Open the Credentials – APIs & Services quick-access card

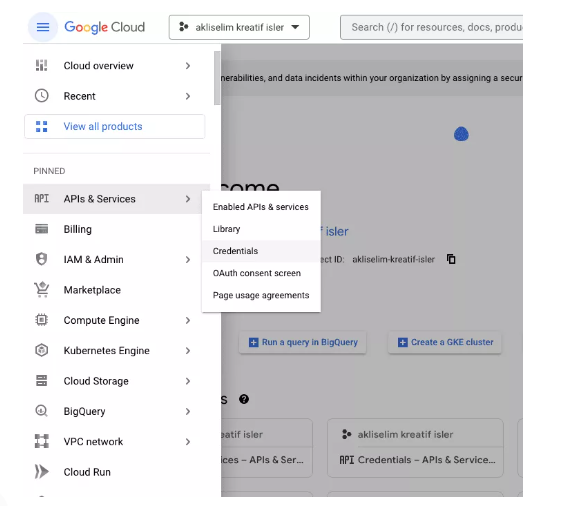(x=415, y=448)
